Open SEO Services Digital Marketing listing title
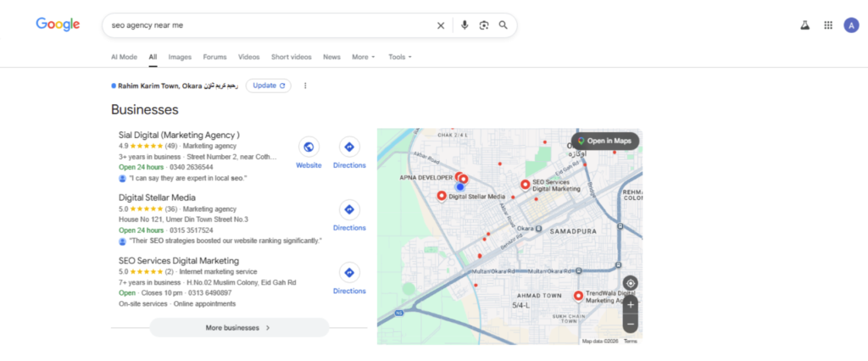 coord(179,261)
